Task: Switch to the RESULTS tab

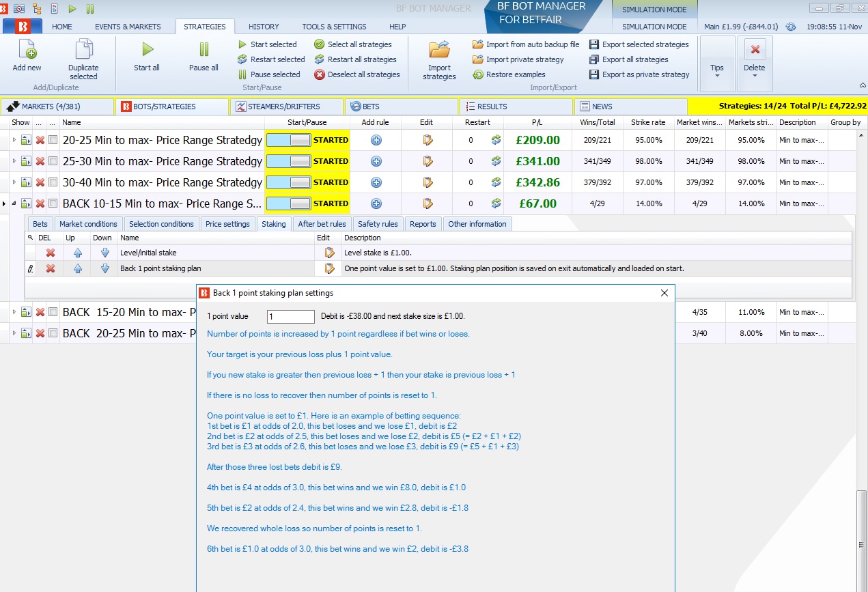Action: [x=516, y=107]
